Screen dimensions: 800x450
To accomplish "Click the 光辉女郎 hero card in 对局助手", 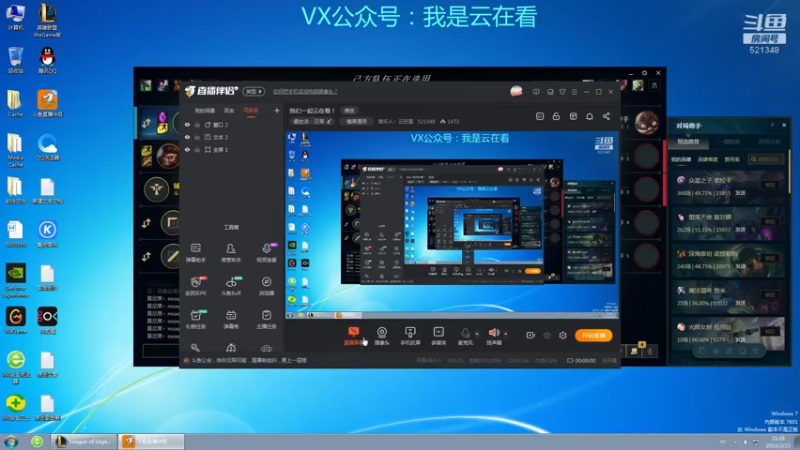I will (727, 332).
